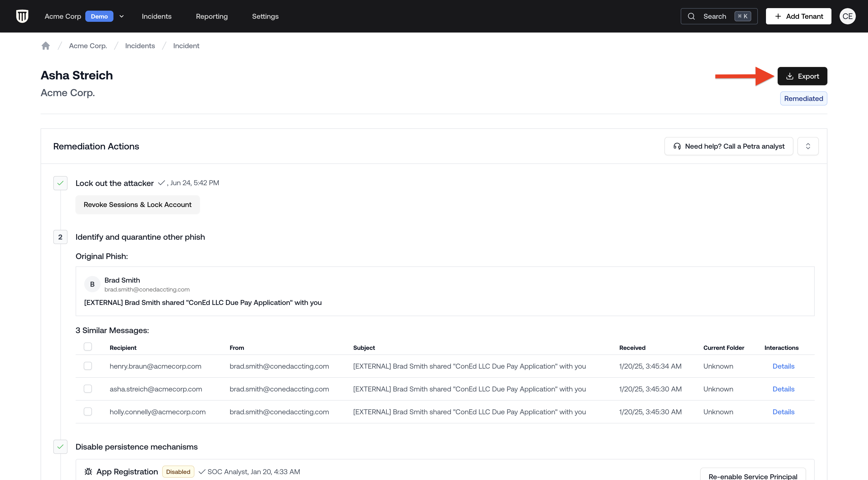Open the CE user avatar
868x480 pixels.
[x=847, y=16]
